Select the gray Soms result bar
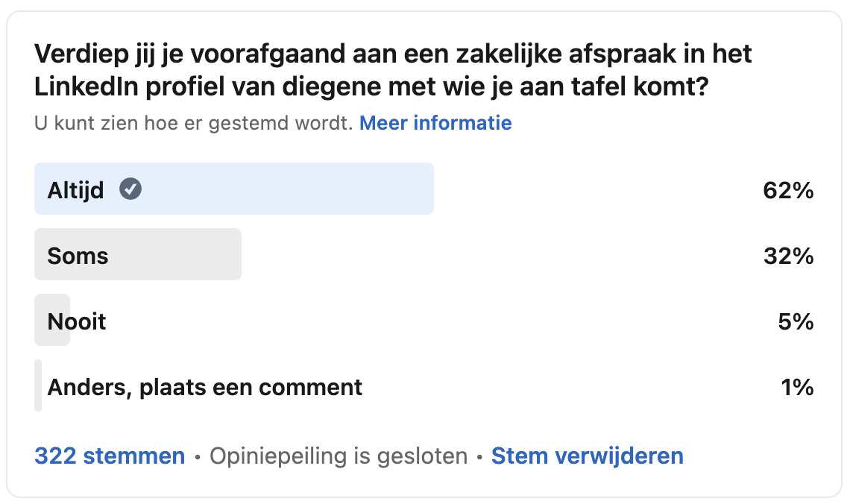The height and width of the screenshot is (504, 853). [138, 254]
